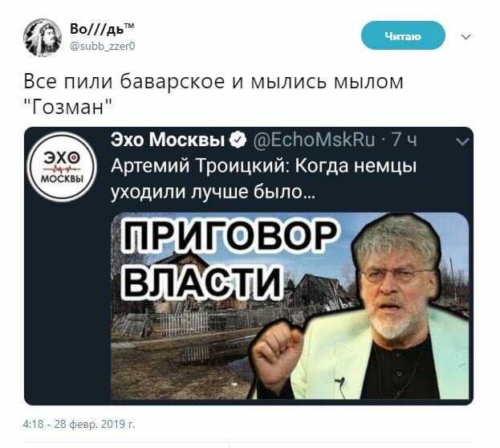Toggle the Читаю follow button

pyautogui.click(x=403, y=35)
